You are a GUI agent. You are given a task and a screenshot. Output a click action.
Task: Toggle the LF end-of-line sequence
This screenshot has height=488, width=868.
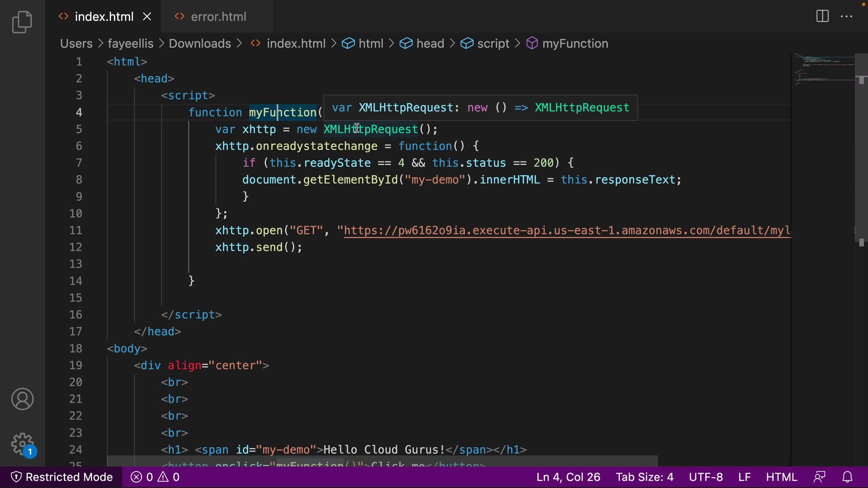coord(744,477)
